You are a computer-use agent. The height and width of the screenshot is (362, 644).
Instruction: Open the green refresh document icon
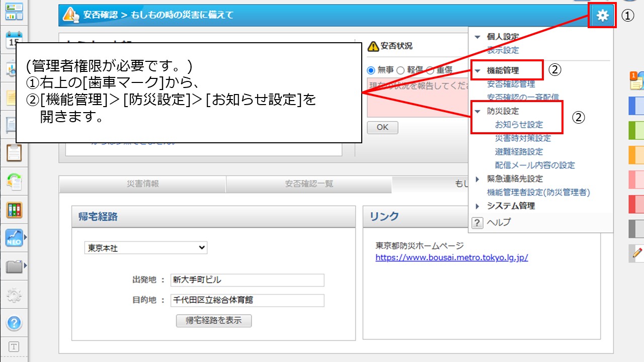tap(14, 180)
